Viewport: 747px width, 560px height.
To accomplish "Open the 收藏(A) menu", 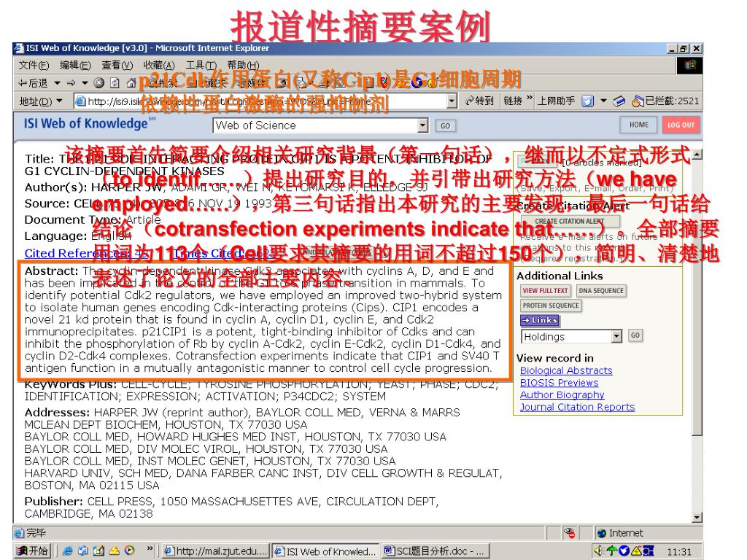I will 158,65.
